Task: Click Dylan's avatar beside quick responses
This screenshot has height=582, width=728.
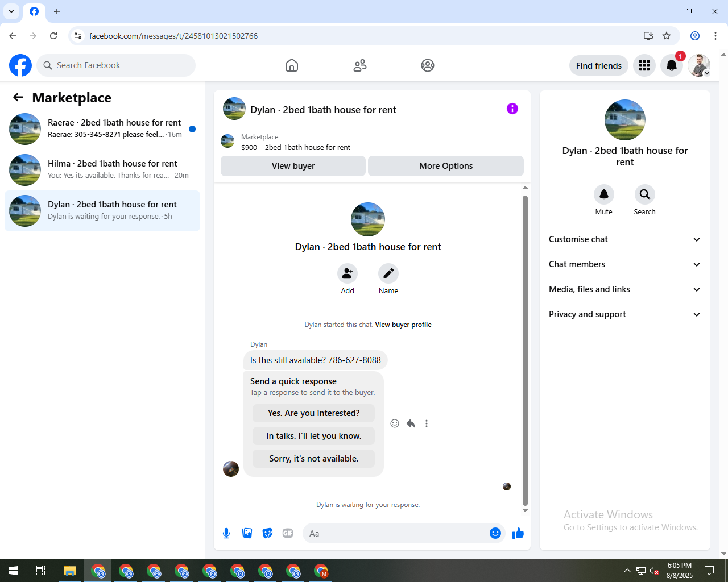Action: click(x=231, y=469)
